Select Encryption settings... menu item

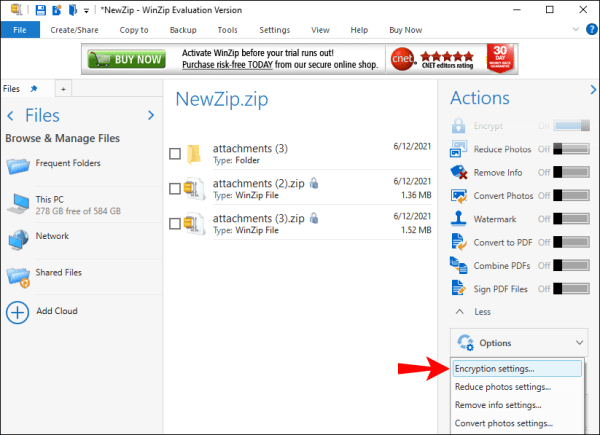(x=517, y=369)
